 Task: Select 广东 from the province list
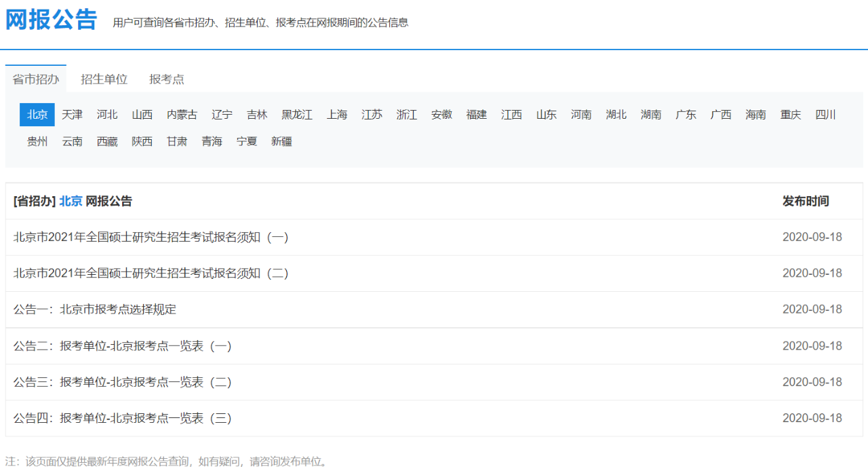pos(686,115)
